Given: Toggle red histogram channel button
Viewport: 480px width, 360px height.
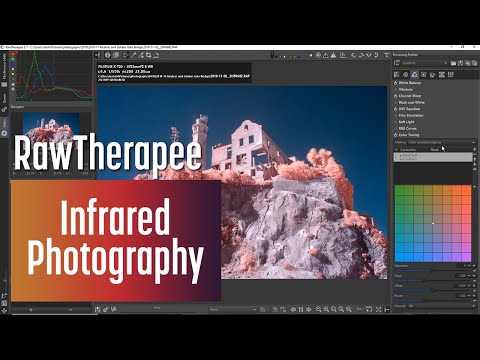Looking at the screenshot, I should [x=13, y=54].
